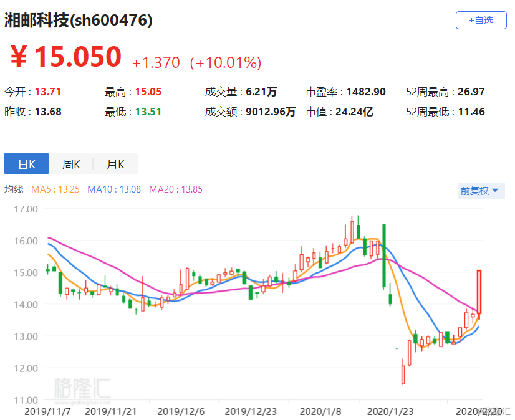Click the 成交额 value 9012.96万
This screenshot has width=515, height=420.
(x=271, y=112)
